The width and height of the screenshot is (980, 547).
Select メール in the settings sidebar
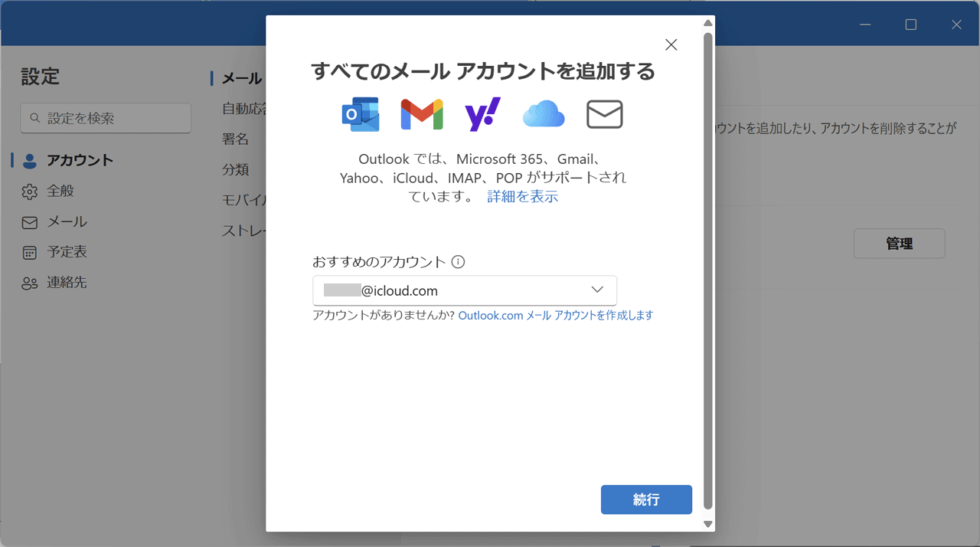67,222
